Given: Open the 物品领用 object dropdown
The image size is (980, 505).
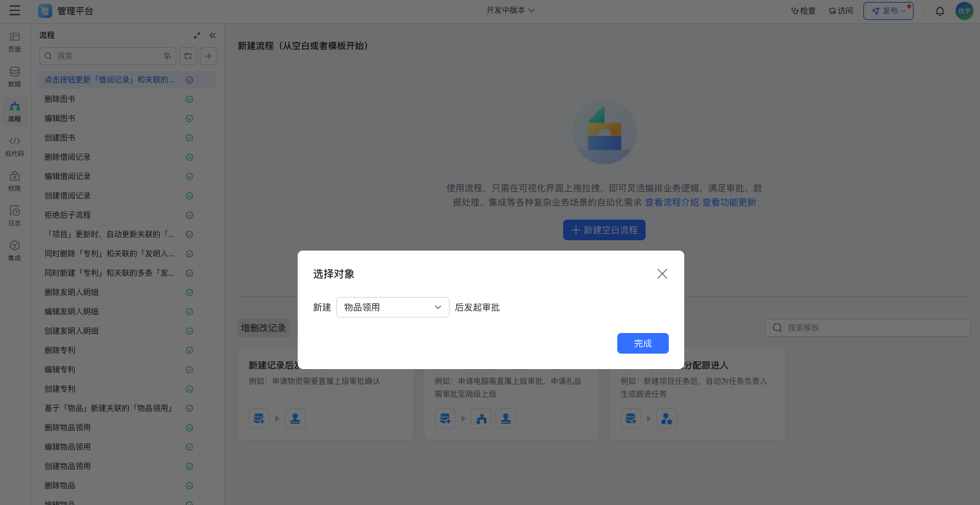Looking at the screenshot, I should click(x=393, y=307).
